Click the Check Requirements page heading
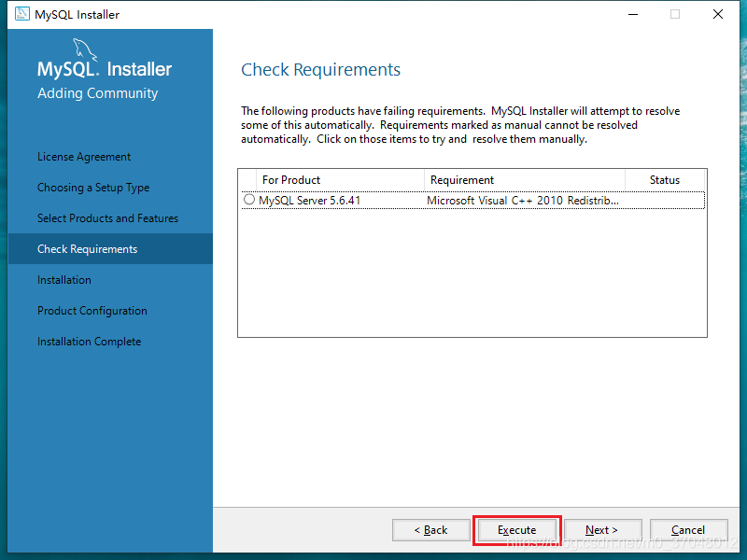The image size is (747, 560). tap(320, 69)
